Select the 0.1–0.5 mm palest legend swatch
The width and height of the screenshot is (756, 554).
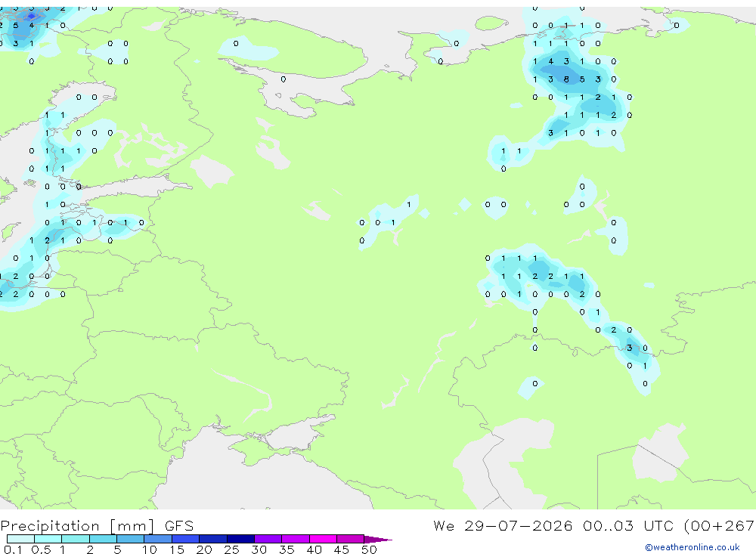[20, 539]
